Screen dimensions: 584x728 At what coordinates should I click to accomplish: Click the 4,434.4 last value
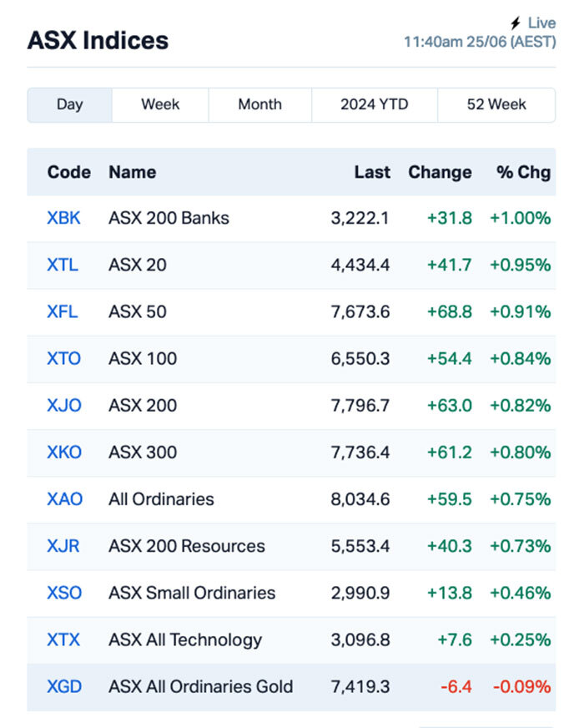360,265
